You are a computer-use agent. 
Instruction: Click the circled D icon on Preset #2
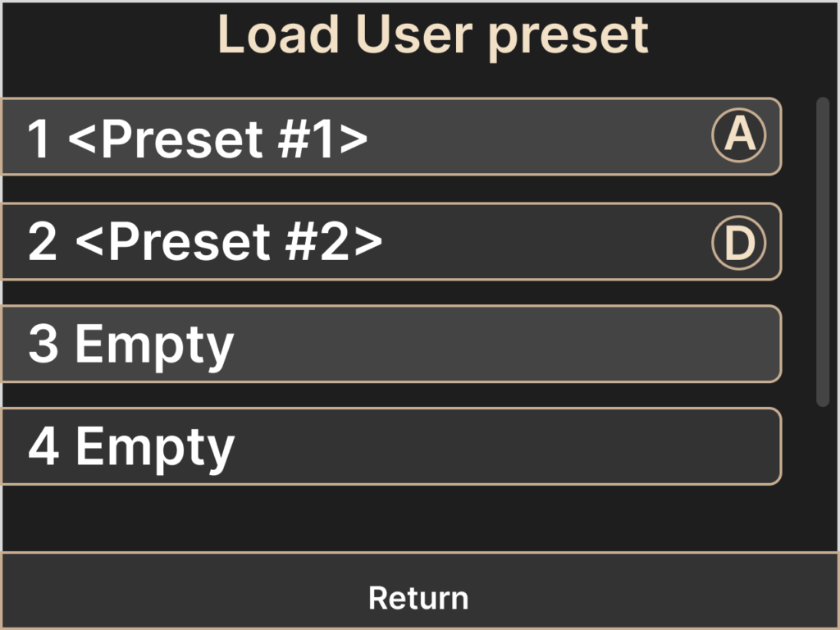[x=738, y=243]
